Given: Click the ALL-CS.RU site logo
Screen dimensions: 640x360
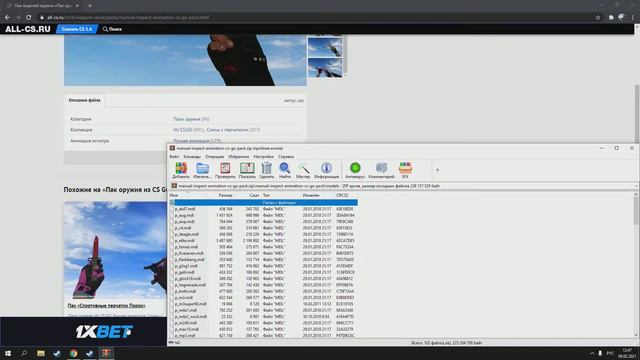Looking at the screenshot, I should (x=28, y=29).
